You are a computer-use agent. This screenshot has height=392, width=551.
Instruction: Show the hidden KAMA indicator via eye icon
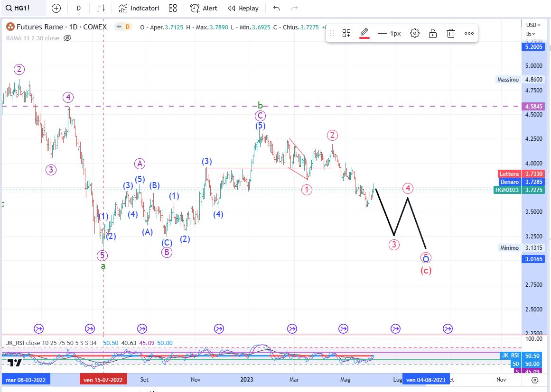pyautogui.click(x=67, y=38)
